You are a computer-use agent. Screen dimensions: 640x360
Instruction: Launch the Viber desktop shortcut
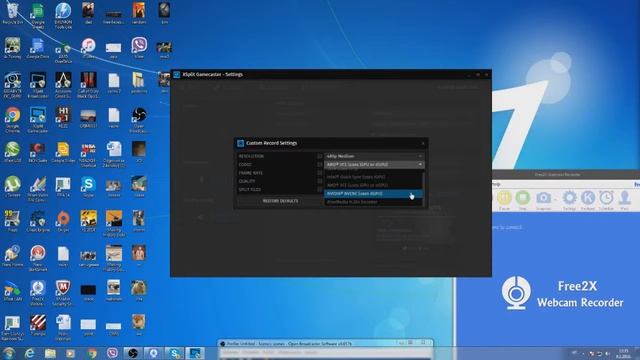139,48
